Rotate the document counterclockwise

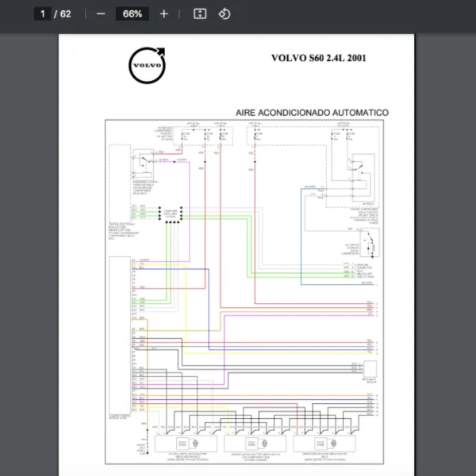[x=224, y=13]
